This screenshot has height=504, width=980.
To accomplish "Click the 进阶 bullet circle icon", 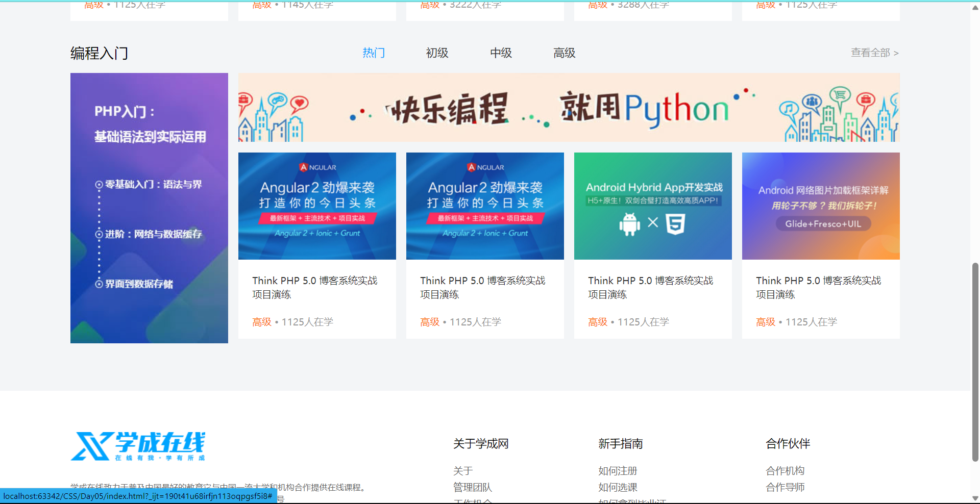I will [99, 234].
